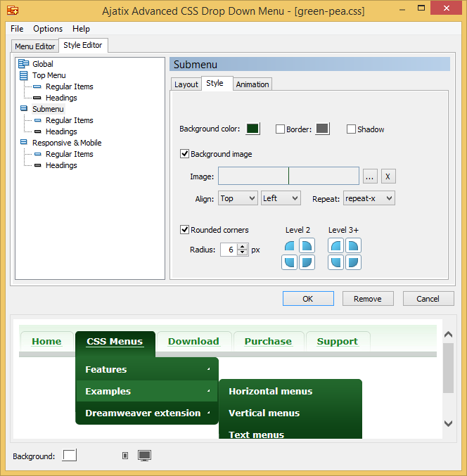
Task: Select Regular Items under Responsive & Mobile
Action: tap(69, 154)
